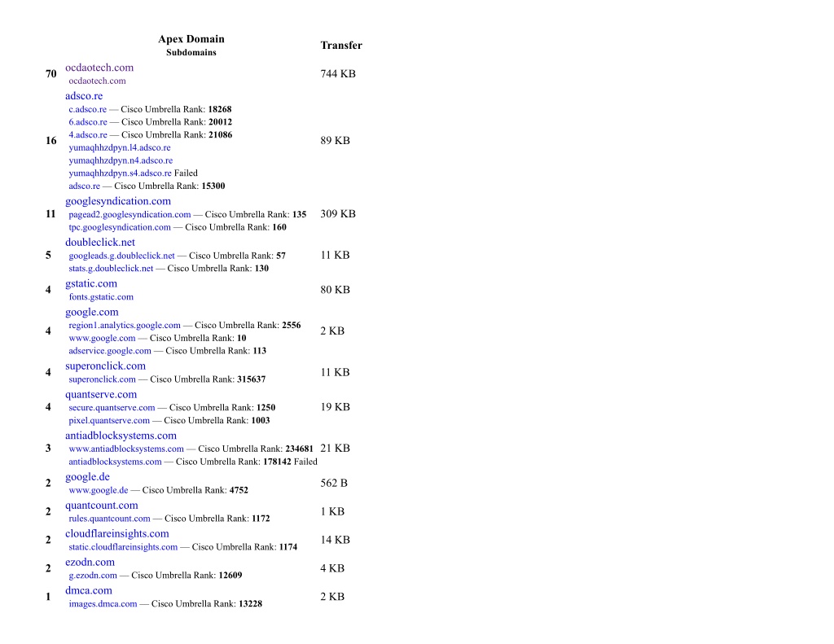The width and height of the screenshot is (834, 644).
Task: Open the www.google.com subdomain link
Action: pos(102,338)
